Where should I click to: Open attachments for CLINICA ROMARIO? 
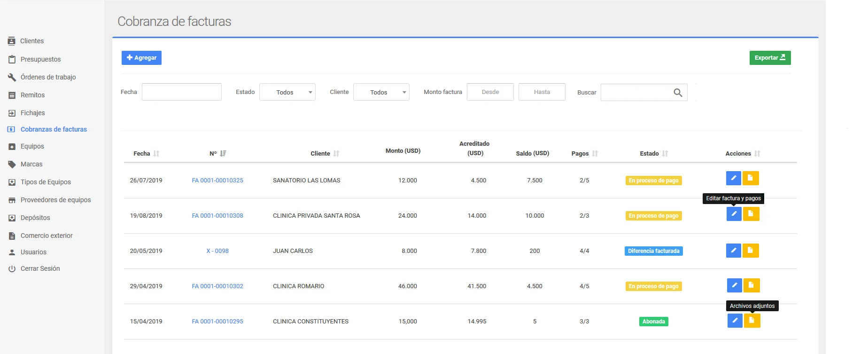(x=751, y=285)
